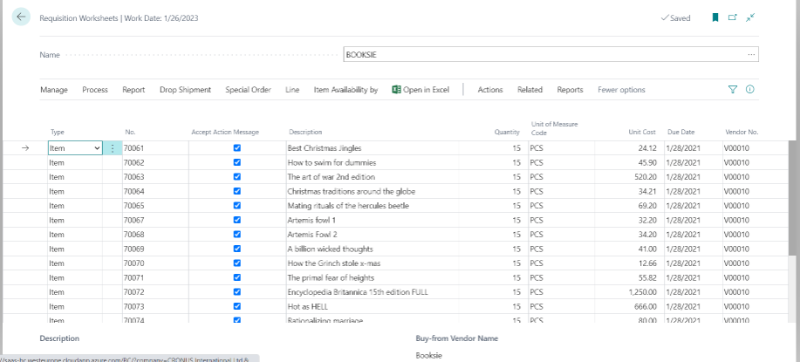Click the Saved status indicator

(x=676, y=18)
